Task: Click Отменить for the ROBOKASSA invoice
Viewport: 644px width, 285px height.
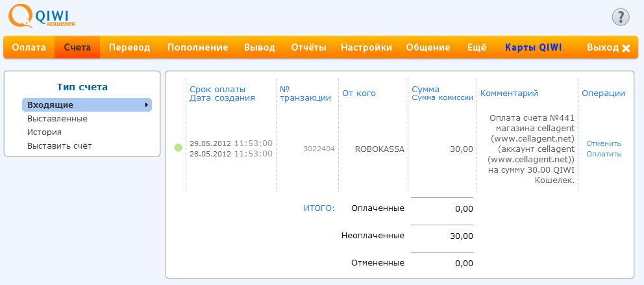Action: pyautogui.click(x=604, y=143)
